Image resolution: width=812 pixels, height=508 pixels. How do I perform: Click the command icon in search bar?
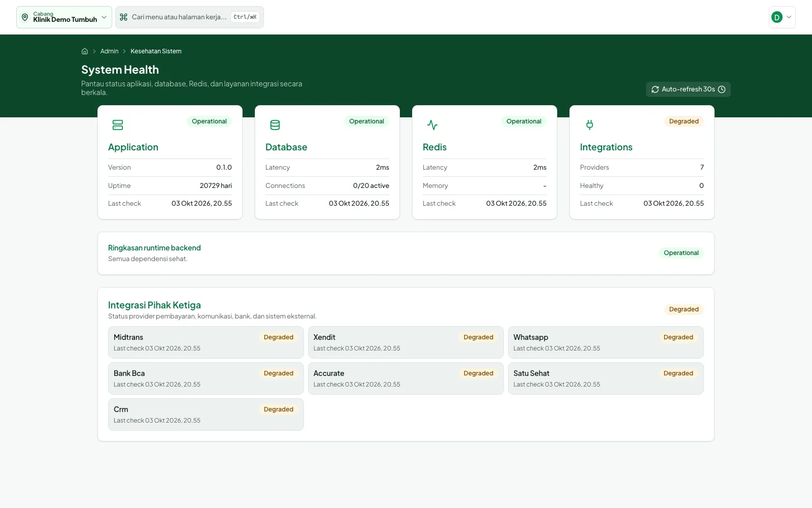click(123, 17)
